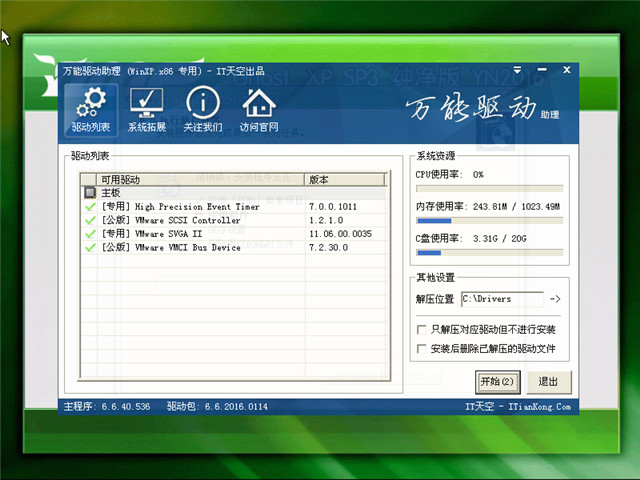Click the C盘使用率 progress bar
The width and height of the screenshot is (640, 480).
pyautogui.click(x=489, y=253)
